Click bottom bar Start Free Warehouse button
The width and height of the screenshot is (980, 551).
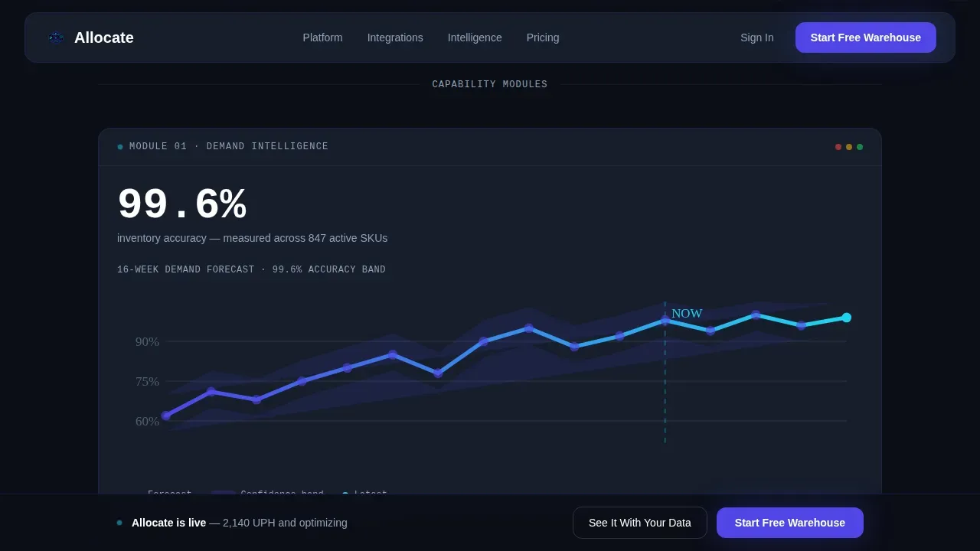(x=790, y=523)
